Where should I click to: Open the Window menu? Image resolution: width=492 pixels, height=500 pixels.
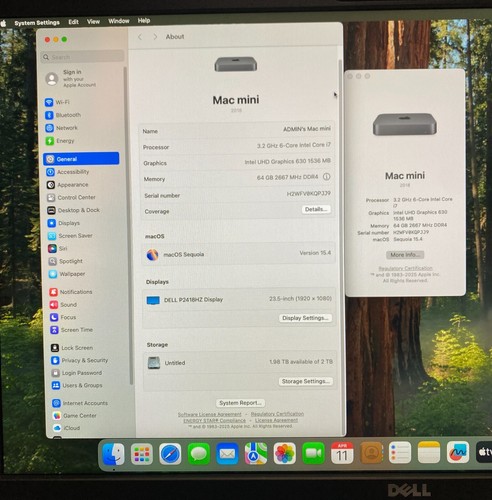pyautogui.click(x=119, y=21)
